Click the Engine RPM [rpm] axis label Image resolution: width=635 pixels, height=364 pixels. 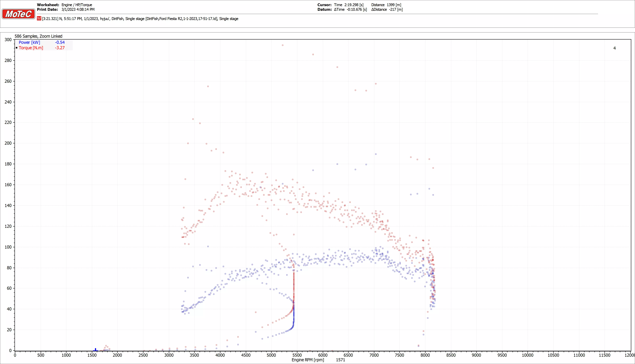tap(308, 360)
